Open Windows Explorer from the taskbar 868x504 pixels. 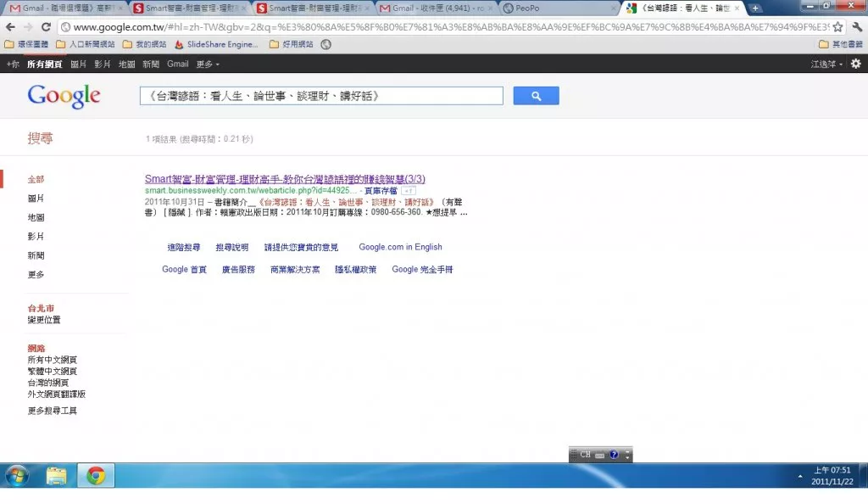(56, 476)
